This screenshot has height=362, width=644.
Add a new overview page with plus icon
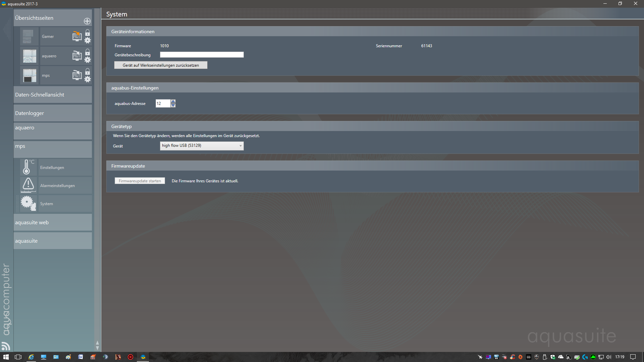point(87,21)
